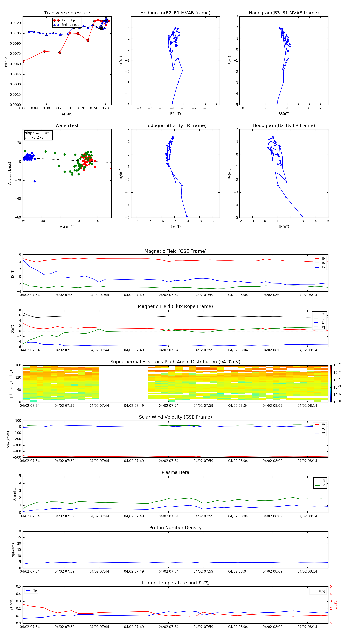Click the Bx(nT) x-axis label
This screenshot has width=351, height=644.
coord(284,227)
